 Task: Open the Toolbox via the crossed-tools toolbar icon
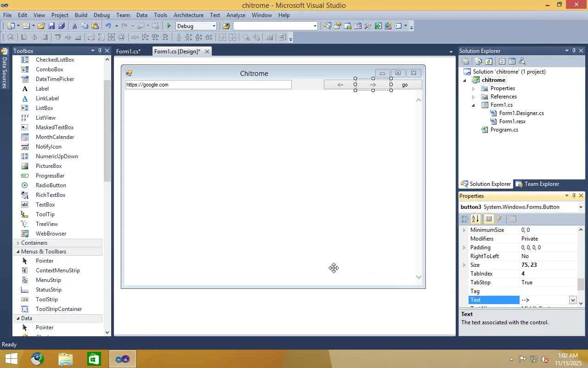pyautogui.click(x=367, y=26)
